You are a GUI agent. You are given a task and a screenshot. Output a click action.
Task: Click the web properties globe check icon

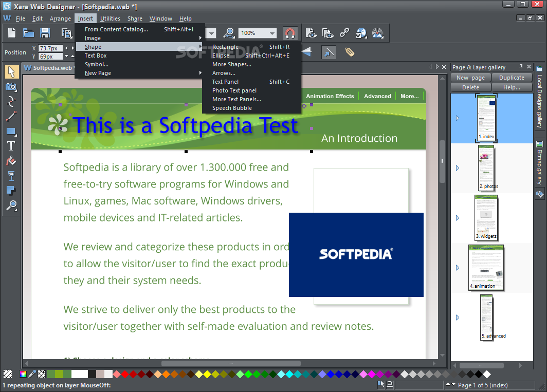click(x=361, y=33)
